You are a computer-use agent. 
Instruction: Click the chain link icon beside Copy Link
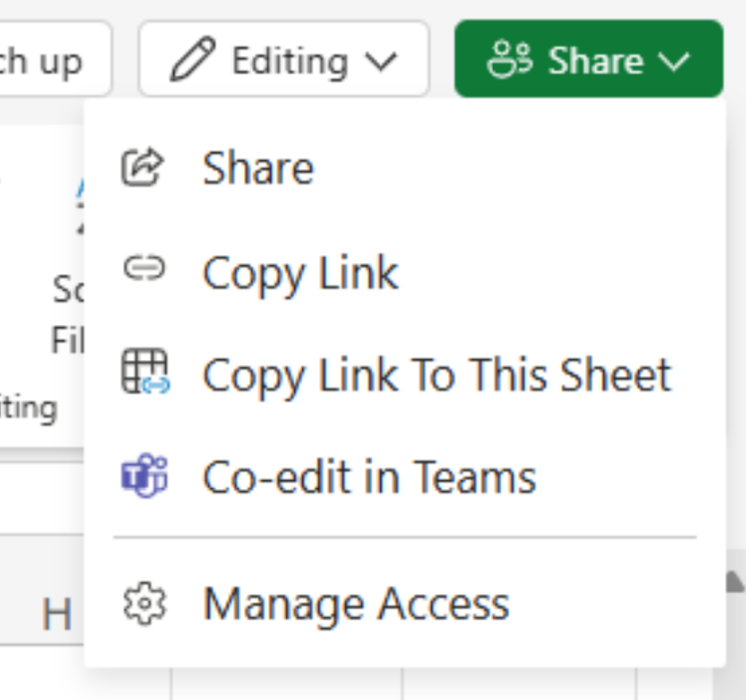point(143,269)
